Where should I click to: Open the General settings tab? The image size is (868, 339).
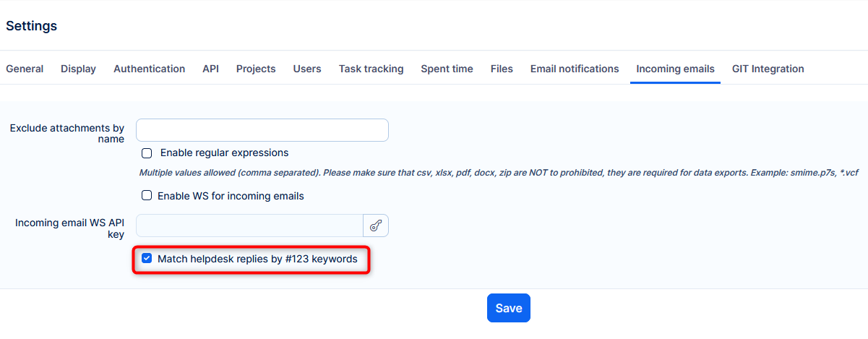25,69
